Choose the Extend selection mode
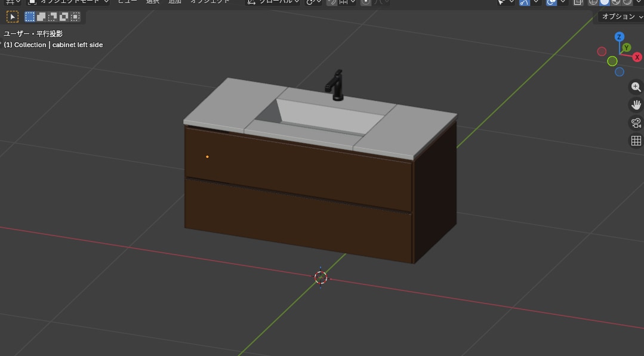Image resolution: width=644 pixels, height=356 pixels. [41, 17]
